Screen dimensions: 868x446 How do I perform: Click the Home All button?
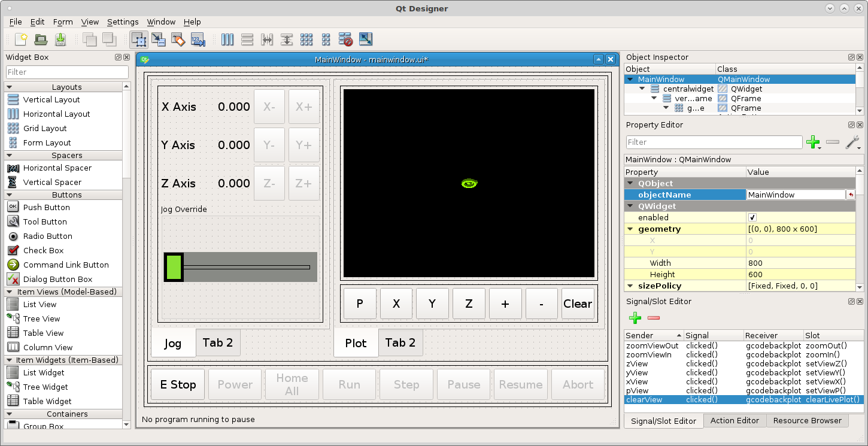tap(292, 384)
